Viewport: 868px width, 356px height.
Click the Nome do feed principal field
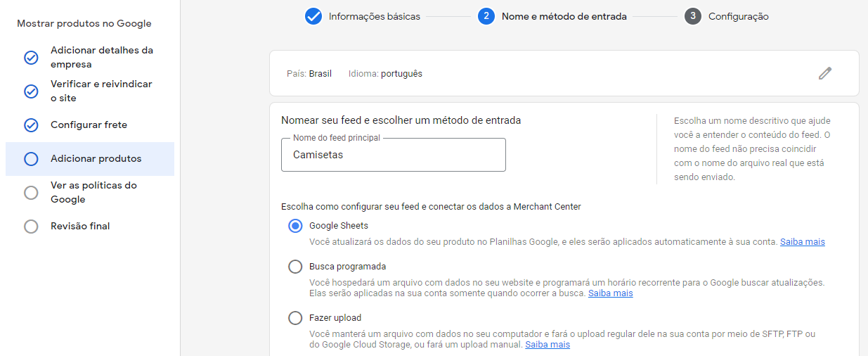pyautogui.click(x=394, y=155)
